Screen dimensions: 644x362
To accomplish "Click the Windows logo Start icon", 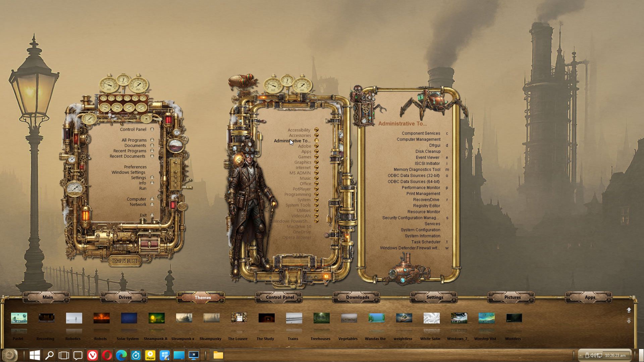I will tap(35, 355).
